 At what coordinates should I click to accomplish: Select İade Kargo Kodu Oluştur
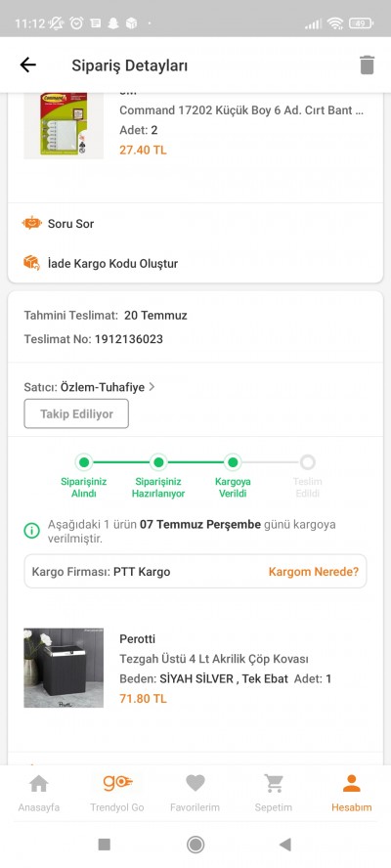coord(113,264)
